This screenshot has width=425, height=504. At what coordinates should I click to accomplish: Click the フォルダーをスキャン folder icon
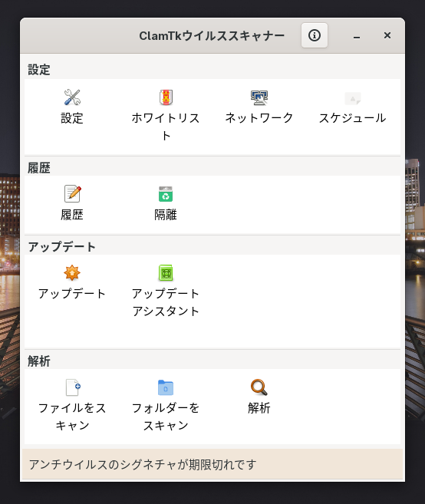(x=166, y=387)
